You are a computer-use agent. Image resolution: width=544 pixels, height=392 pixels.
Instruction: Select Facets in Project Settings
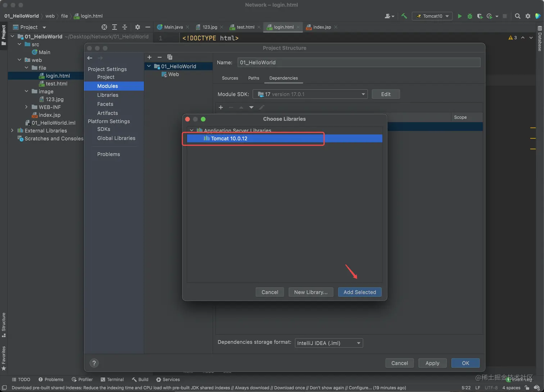click(105, 104)
